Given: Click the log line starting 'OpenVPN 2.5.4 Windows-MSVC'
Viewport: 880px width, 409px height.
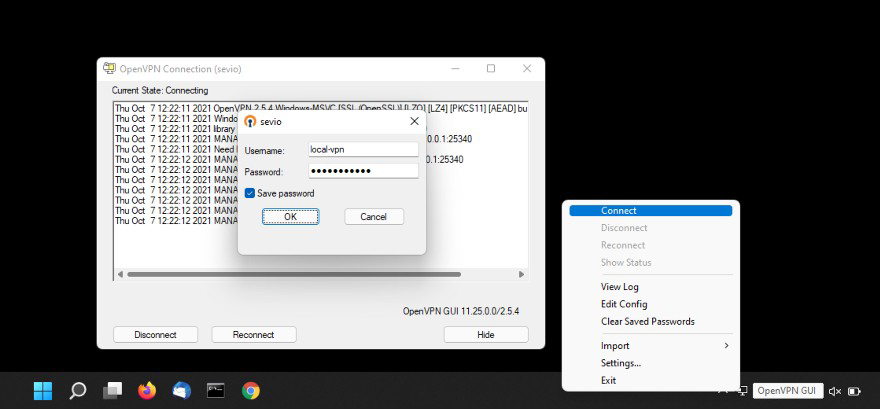Looking at the screenshot, I should click(321, 108).
